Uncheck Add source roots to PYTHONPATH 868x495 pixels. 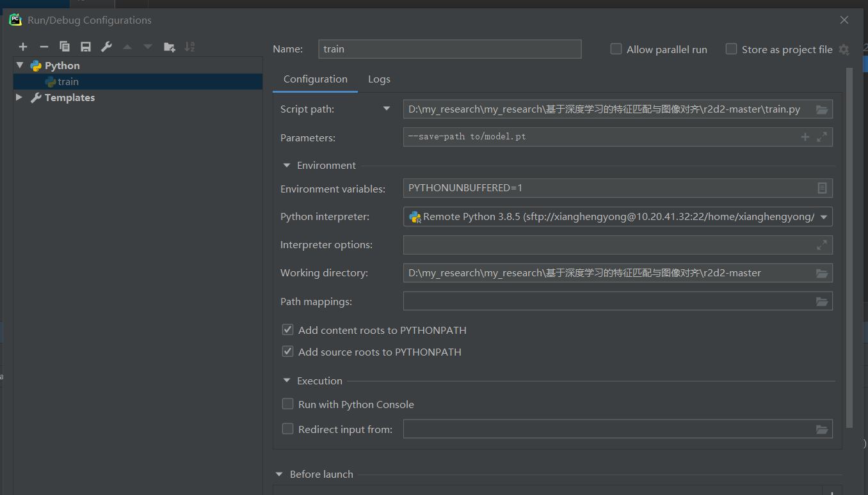(287, 352)
